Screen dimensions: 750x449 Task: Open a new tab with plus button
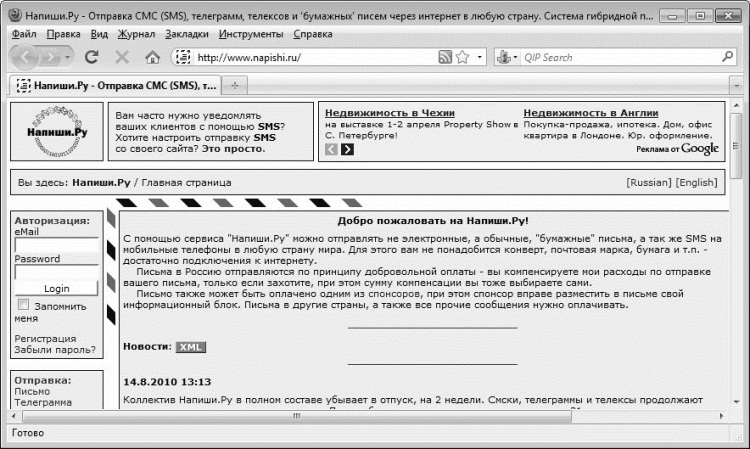(x=235, y=86)
